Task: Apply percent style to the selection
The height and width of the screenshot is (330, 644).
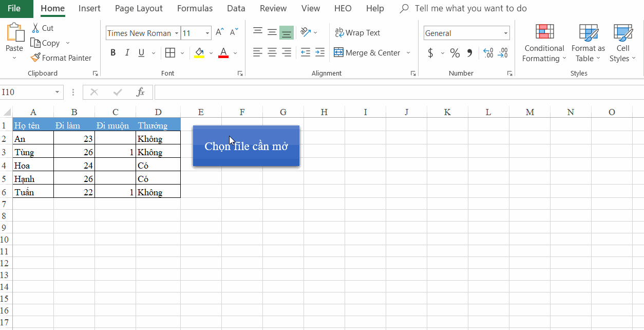Action: point(454,53)
